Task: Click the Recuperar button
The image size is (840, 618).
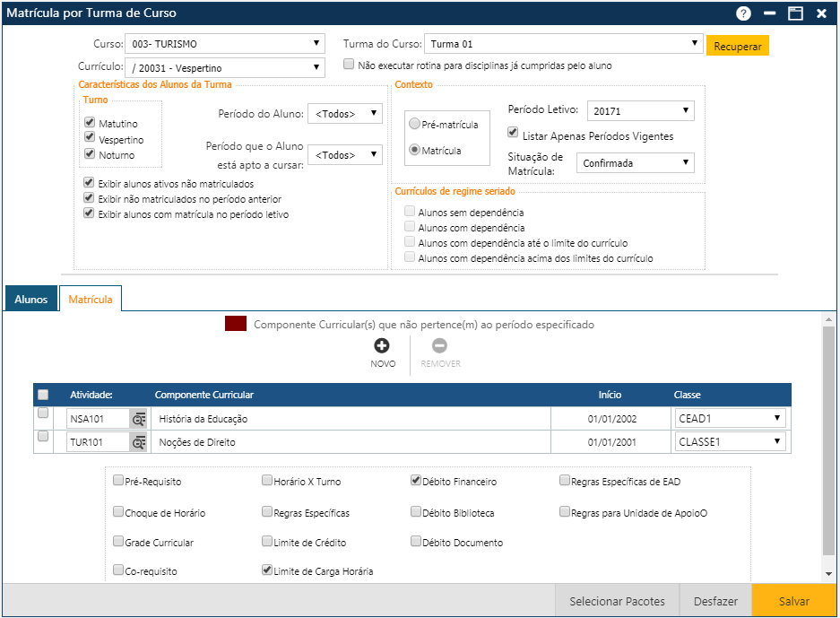Action: [x=737, y=47]
